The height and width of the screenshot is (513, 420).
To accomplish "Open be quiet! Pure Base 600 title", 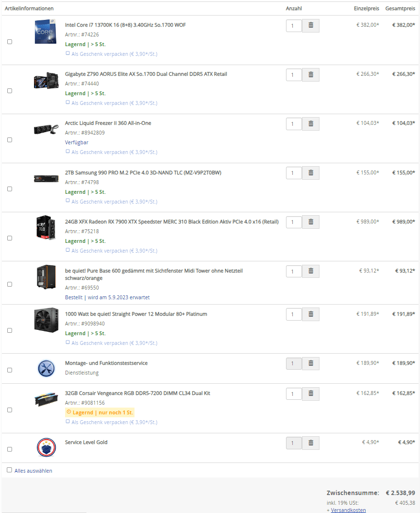I will point(154,274).
